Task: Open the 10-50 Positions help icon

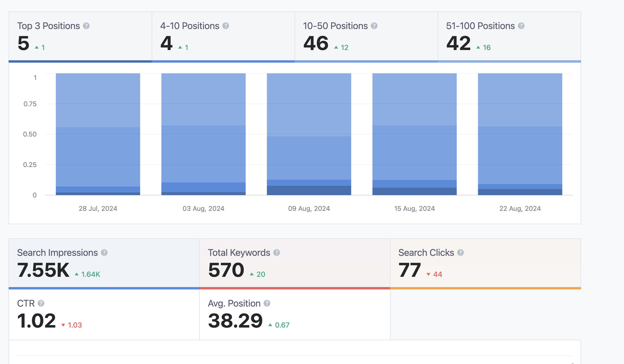Action: point(374,26)
